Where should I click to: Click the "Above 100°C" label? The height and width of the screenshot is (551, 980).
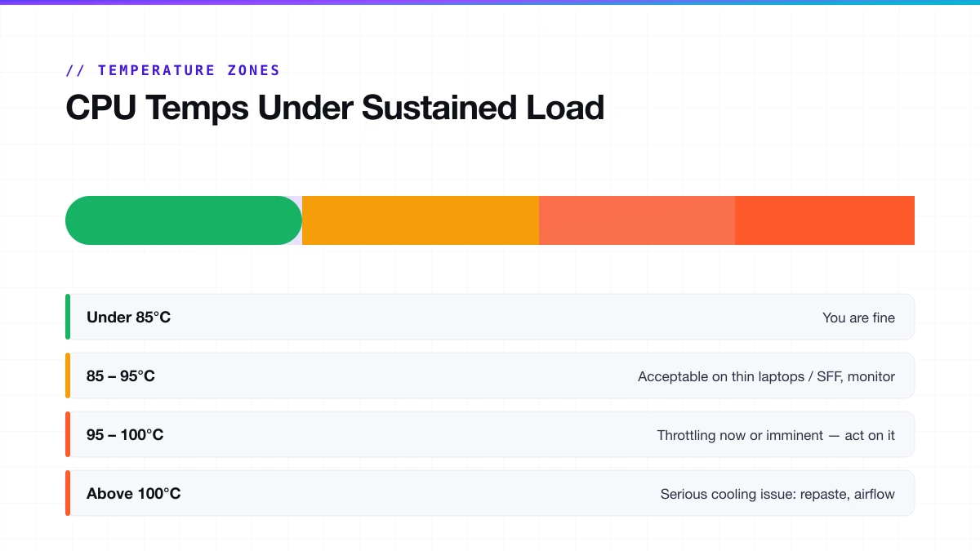[134, 494]
